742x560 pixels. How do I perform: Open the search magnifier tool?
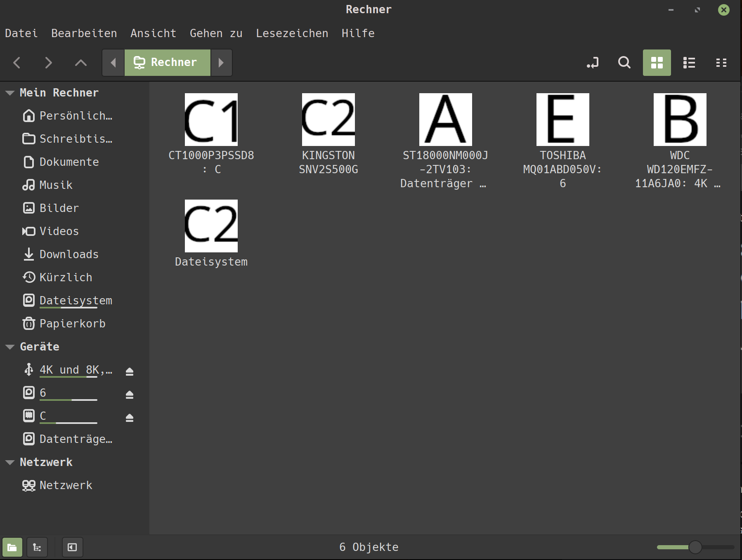[624, 63]
